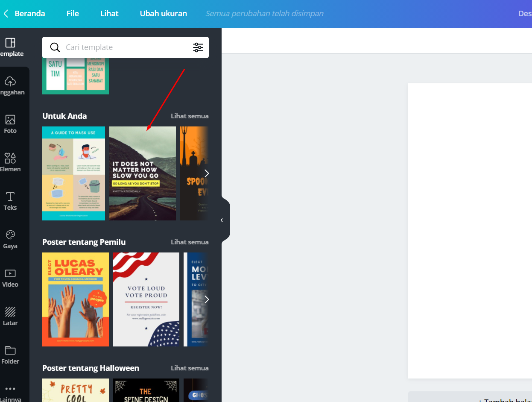Select the Lucas O'Leary poster template
The image size is (532, 402).
(75, 299)
